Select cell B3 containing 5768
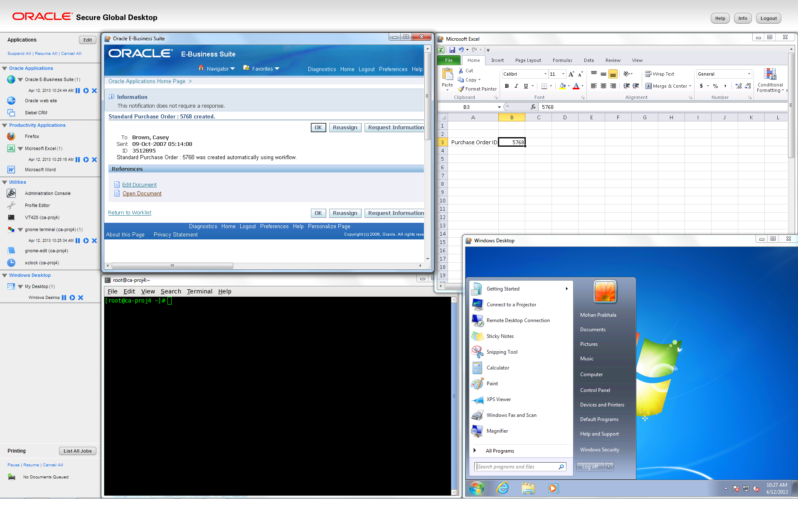The image size is (798, 532). click(512, 142)
